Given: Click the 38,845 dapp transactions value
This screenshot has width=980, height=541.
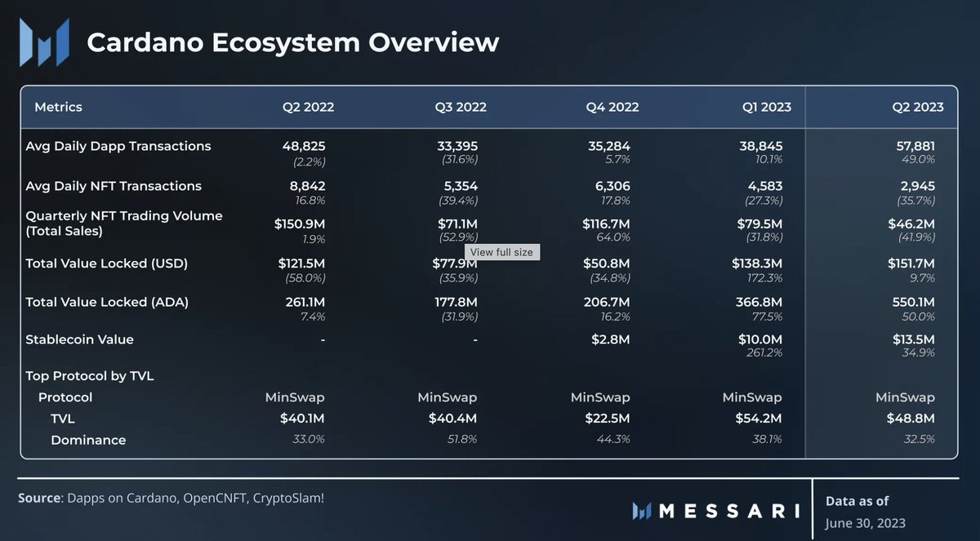Looking at the screenshot, I should tap(761, 146).
